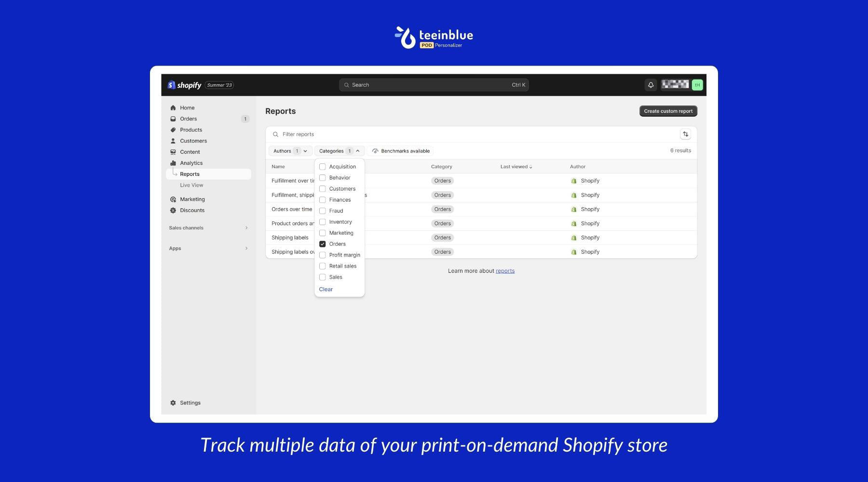Viewport: 868px width, 482px height.
Task: Click the magnifier icon in Filter reports
Action: (276, 134)
